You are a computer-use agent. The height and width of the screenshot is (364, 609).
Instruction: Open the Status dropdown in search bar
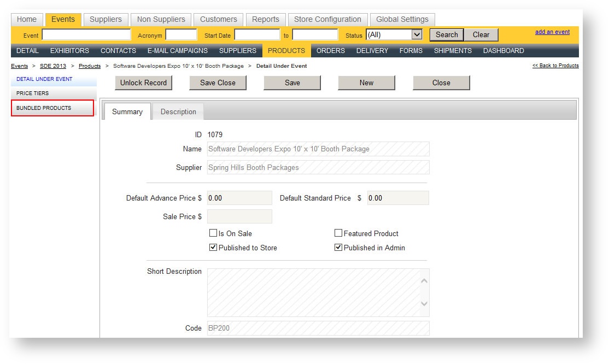(x=394, y=34)
